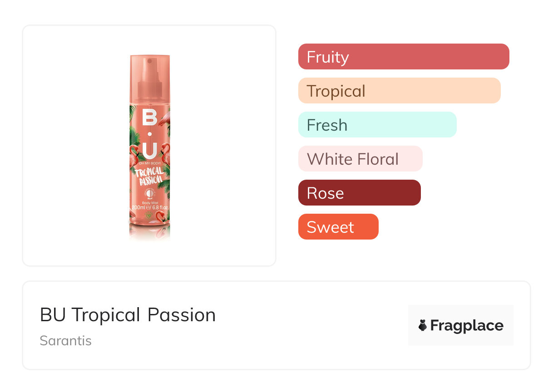Click the Rose accord bar
This screenshot has width=553, height=392.
point(359,193)
